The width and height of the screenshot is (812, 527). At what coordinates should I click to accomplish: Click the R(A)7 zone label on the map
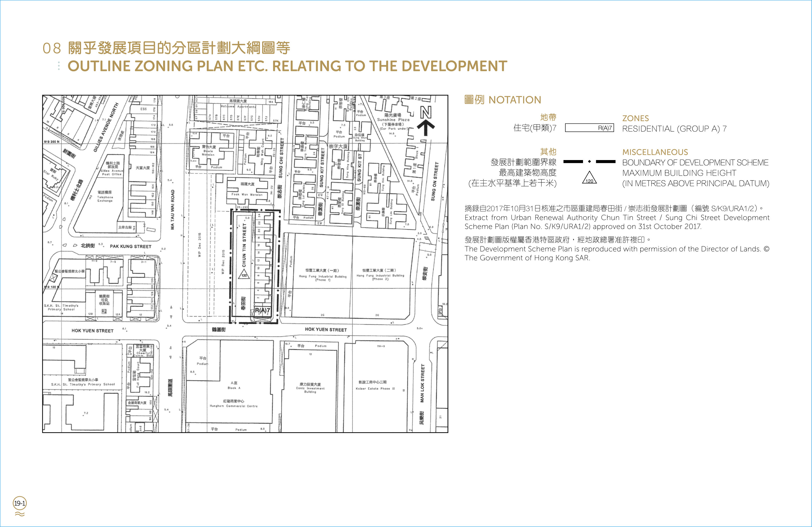pyautogui.click(x=263, y=310)
